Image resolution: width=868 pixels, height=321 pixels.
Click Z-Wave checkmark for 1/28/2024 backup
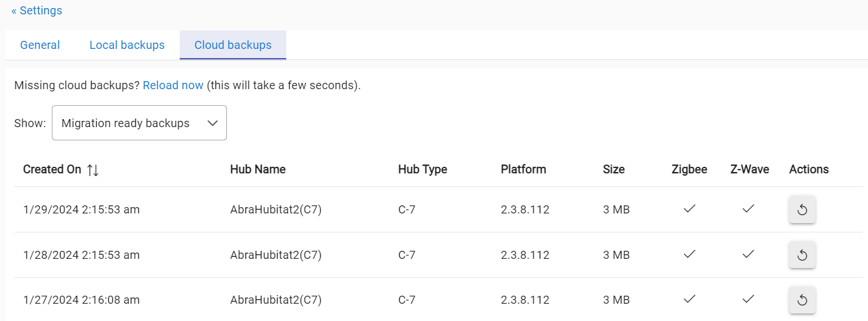tap(748, 254)
